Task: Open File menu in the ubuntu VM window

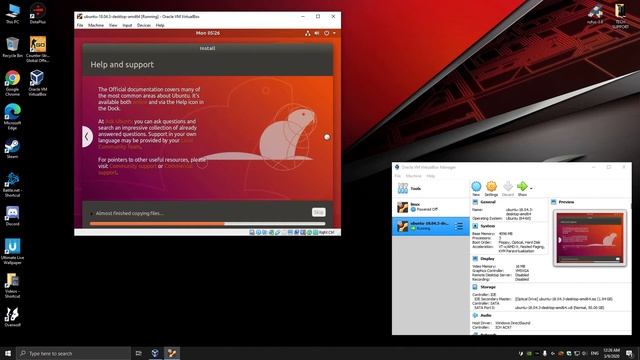Action: tap(80, 25)
